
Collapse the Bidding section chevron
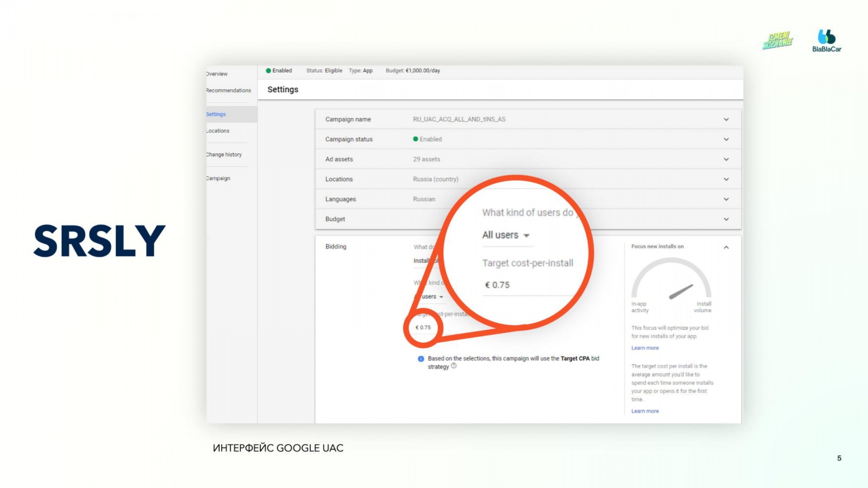click(726, 247)
